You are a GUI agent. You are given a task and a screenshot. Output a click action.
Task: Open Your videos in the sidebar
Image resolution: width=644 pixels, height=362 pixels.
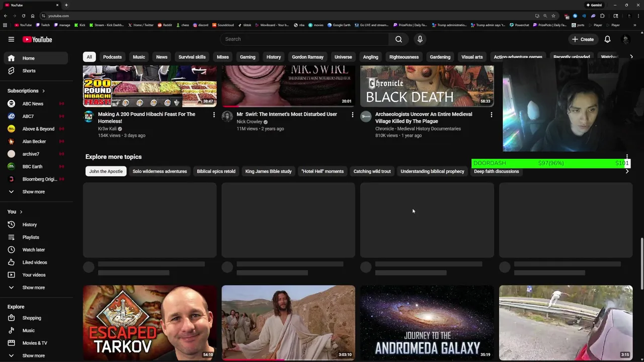tap(35, 275)
